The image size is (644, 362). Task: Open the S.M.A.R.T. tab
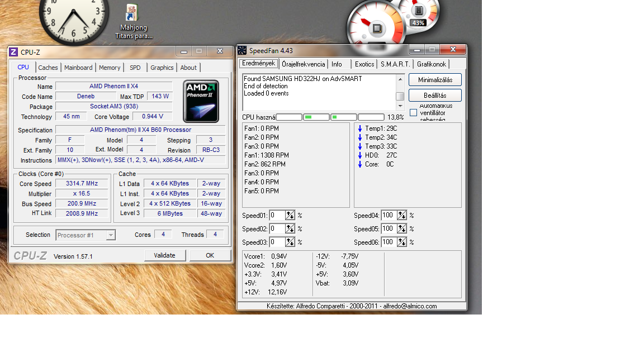coord(395,64)
